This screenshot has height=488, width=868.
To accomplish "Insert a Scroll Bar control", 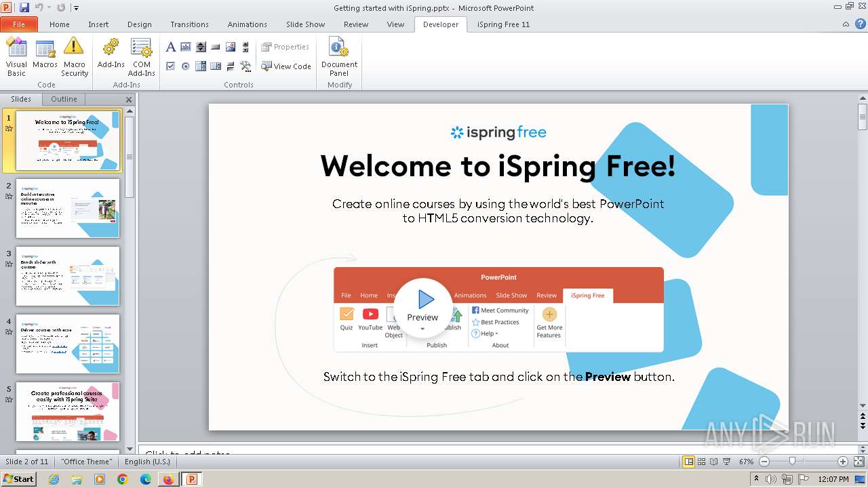I will pos(245,47).
